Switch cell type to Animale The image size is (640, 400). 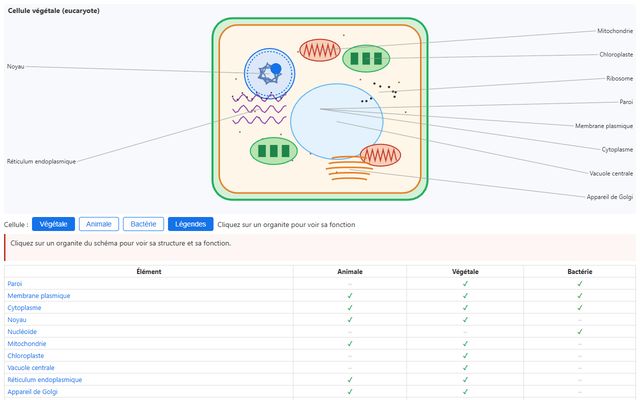99,224
